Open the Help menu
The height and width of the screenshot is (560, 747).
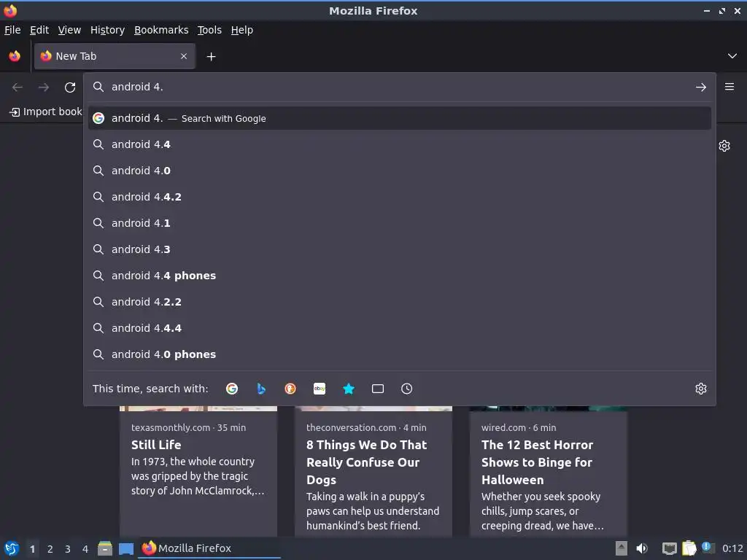pyautogui.click(x=242, y=30)
